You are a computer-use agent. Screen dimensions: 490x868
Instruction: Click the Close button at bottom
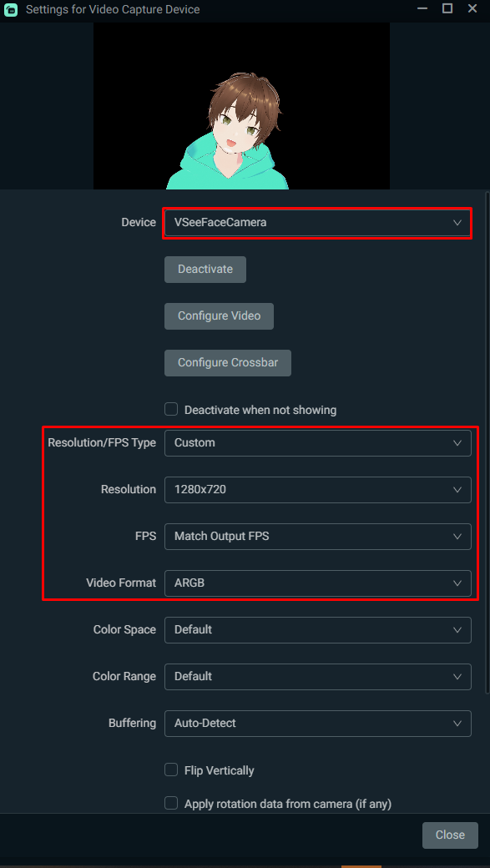click(x=450, y=835)
